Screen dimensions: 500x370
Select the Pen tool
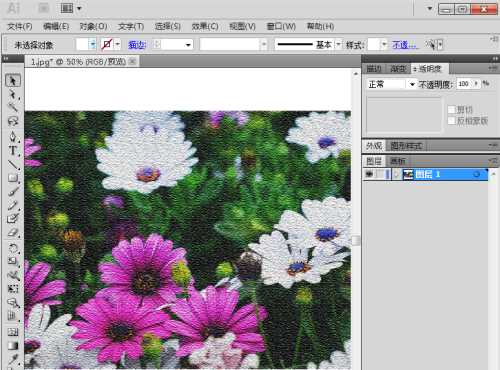pos(13,136)
